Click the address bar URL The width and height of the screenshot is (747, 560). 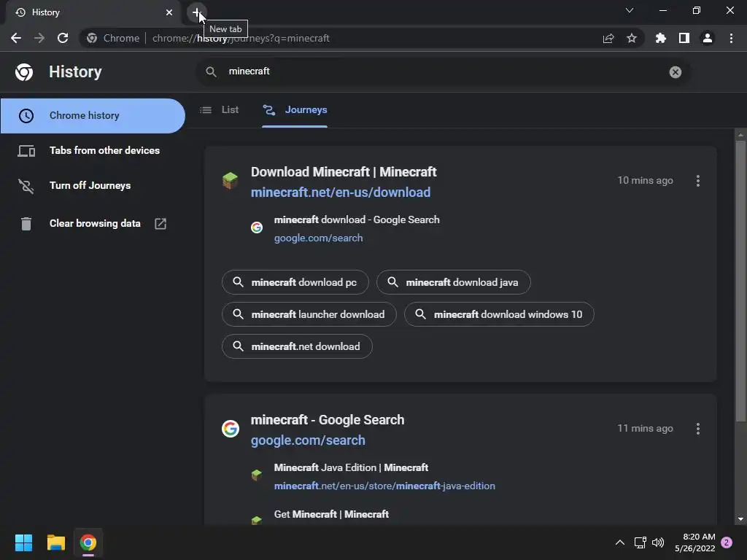click(241, 38)
